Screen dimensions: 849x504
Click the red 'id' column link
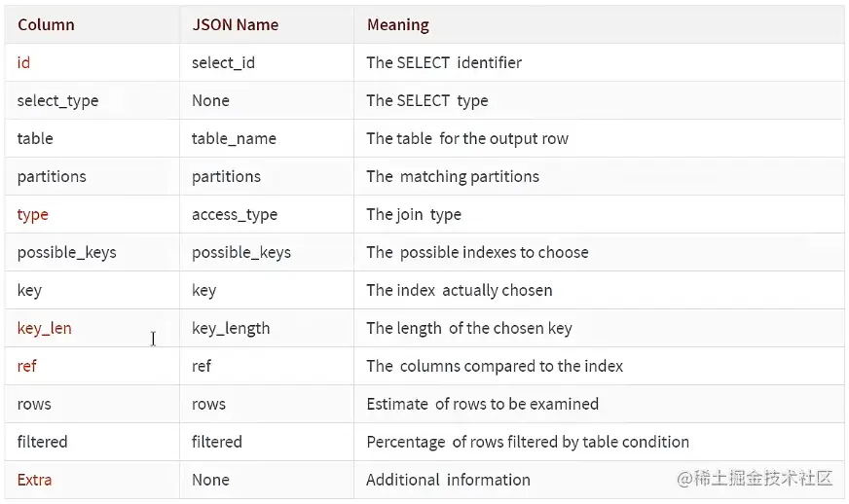click(23, 63)
